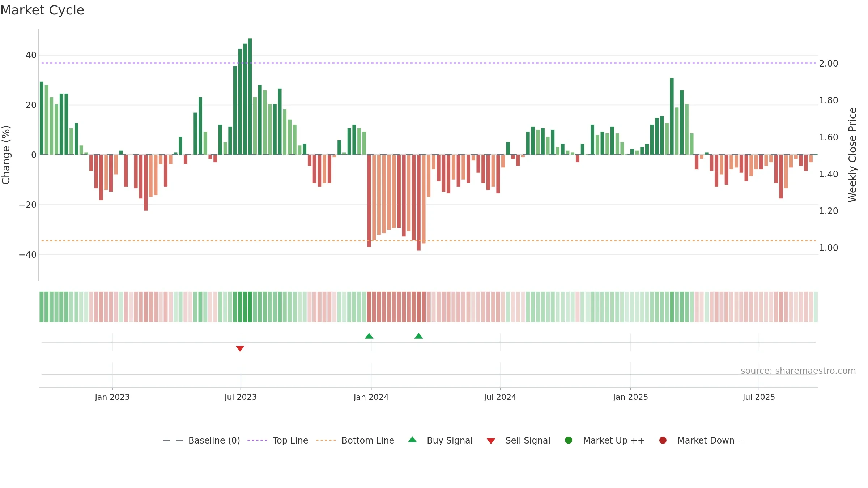Click the 1.80 price axis value
This screenshot has height=488, width=868.
pyautogui.click(x=829, y=100)
